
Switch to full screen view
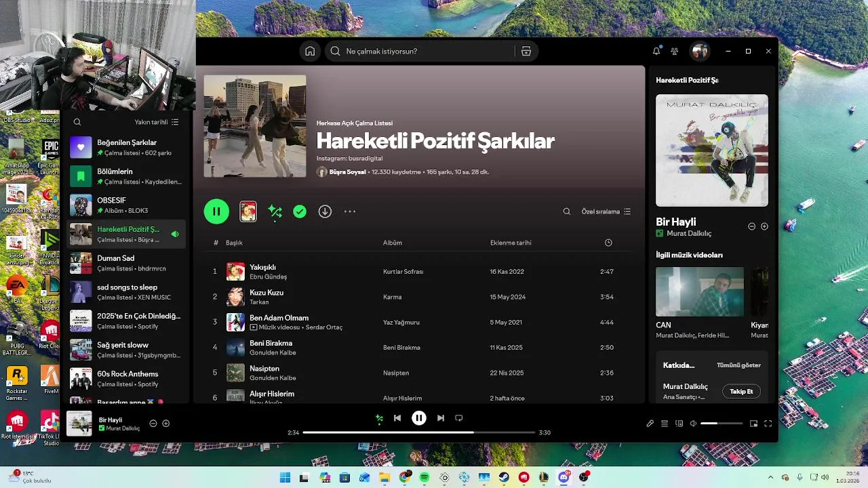[768, 424]
